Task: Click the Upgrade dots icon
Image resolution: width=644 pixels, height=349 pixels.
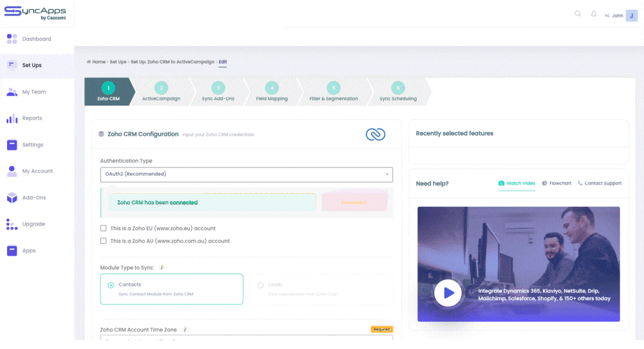Action: tap(12, 224)
